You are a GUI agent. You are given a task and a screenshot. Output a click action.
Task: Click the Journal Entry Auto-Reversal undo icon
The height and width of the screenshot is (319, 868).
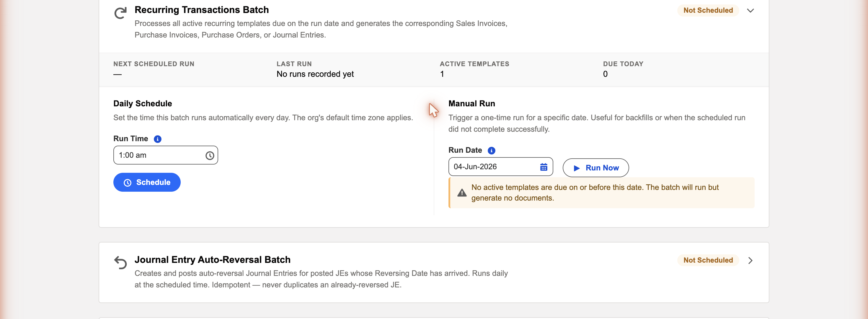click(x=120, y=262)
